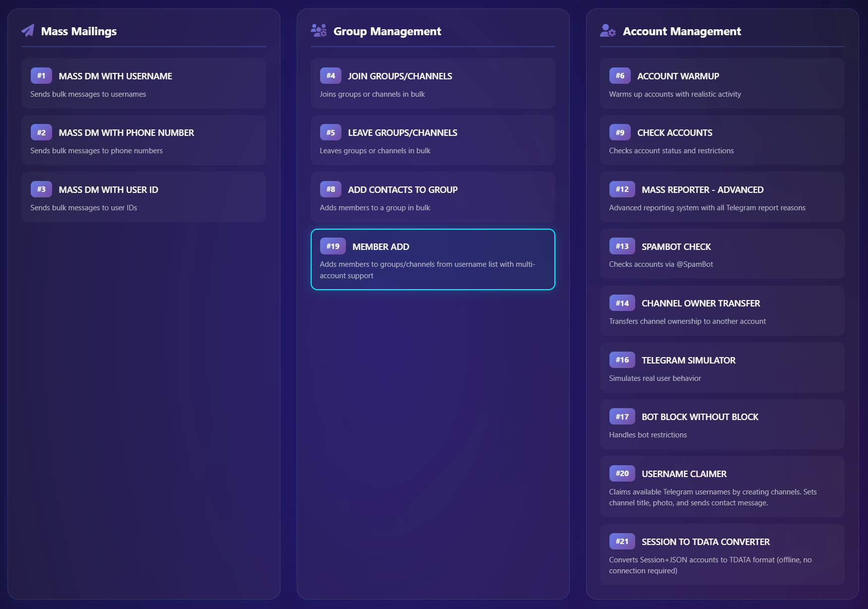Select the #1 badge on Mass DM with Username
The height and width of the screenshot is (609, 868).
tap(41, 76)
